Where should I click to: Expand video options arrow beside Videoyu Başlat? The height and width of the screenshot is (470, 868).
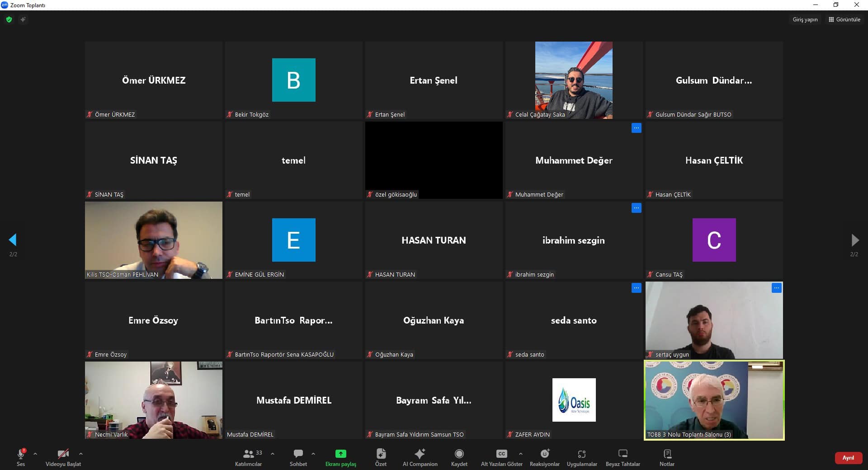pos(81,453)
